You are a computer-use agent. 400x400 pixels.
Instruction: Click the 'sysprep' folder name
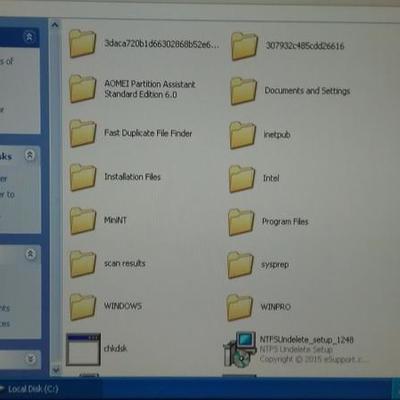275,265
